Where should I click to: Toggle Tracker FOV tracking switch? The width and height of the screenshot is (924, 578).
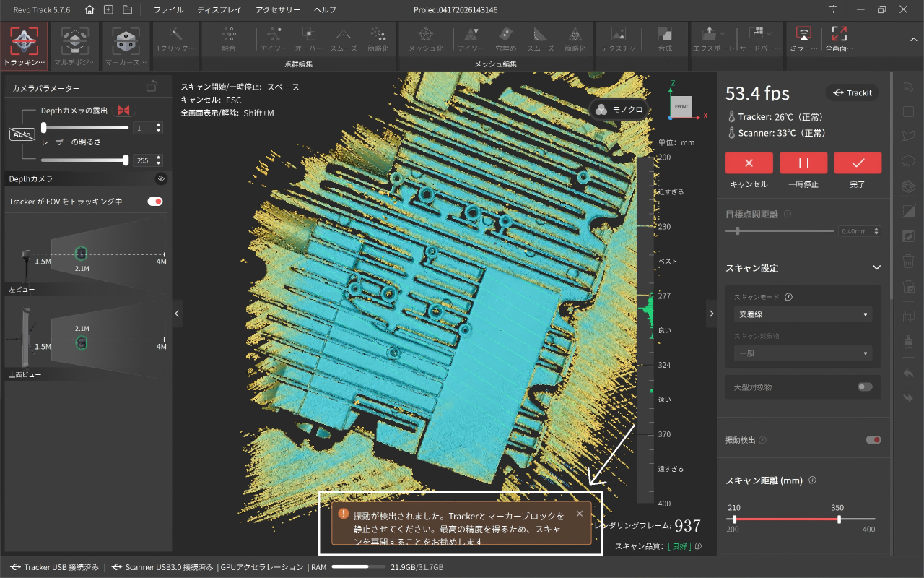click(155, 202)
